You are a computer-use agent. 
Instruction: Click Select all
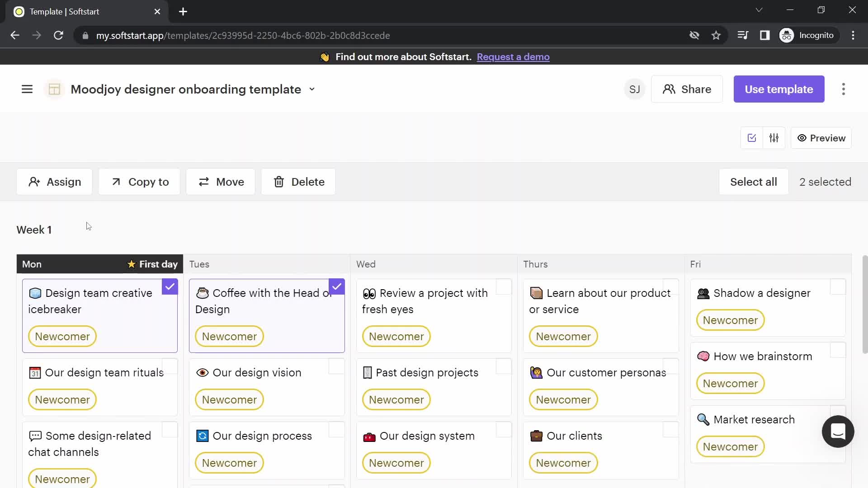pos(754,182)
